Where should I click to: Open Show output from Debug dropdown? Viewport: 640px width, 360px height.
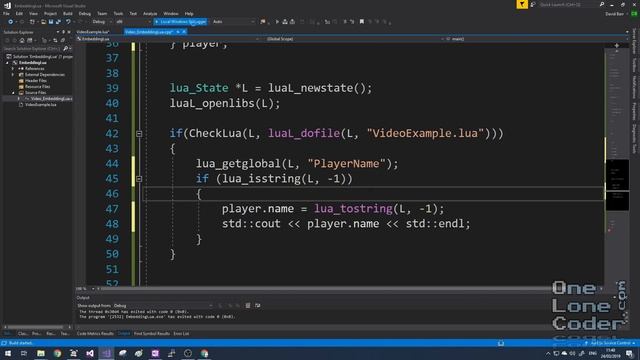(163, 305)
